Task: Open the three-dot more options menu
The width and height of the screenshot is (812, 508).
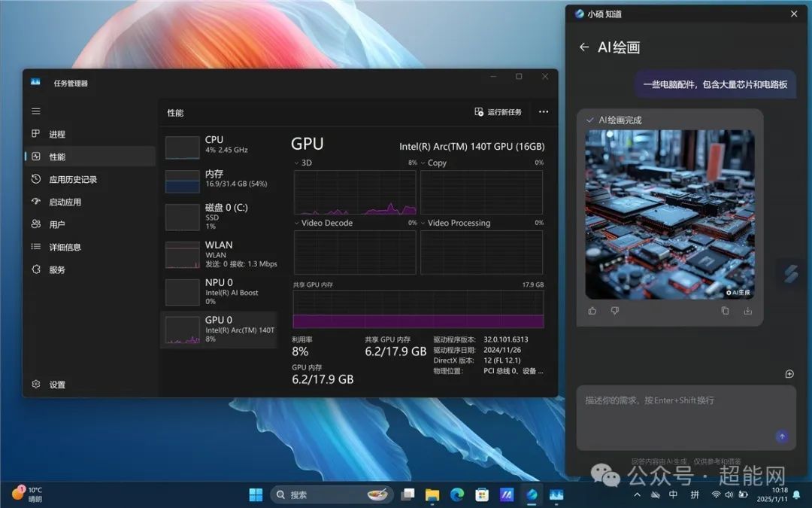Action: 544,112
